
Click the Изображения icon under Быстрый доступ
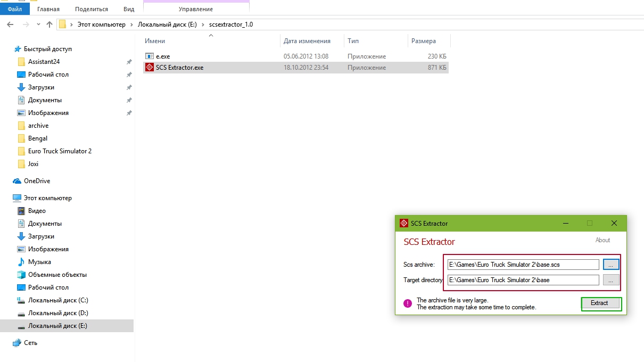pos(21,113)
